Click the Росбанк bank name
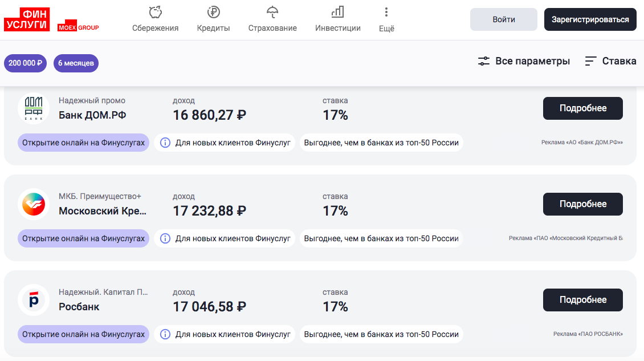 [79, 307]
